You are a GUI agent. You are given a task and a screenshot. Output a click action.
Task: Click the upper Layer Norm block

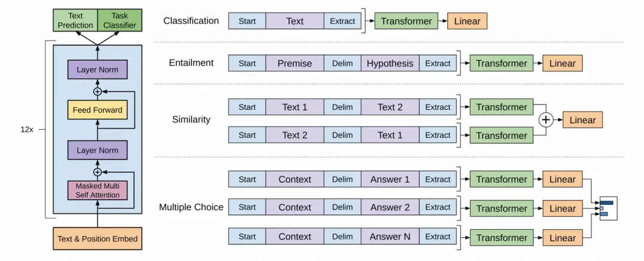(97, 69)
